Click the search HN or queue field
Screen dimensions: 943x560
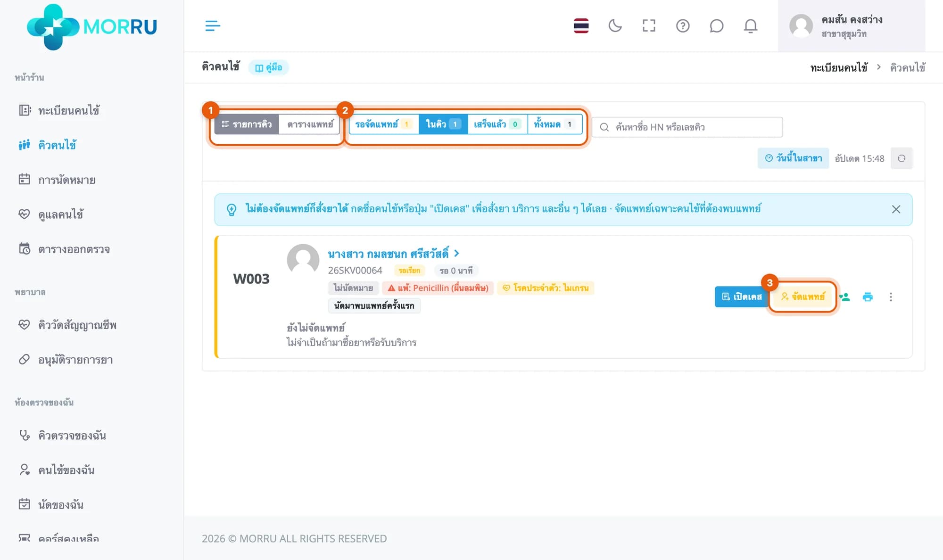coord(687,127)
